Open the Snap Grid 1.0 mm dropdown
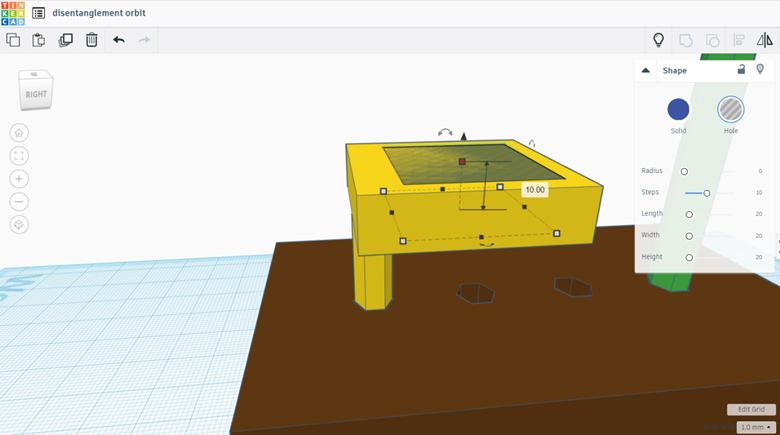The height and width of the screenshot is (435, 780). 756,427
